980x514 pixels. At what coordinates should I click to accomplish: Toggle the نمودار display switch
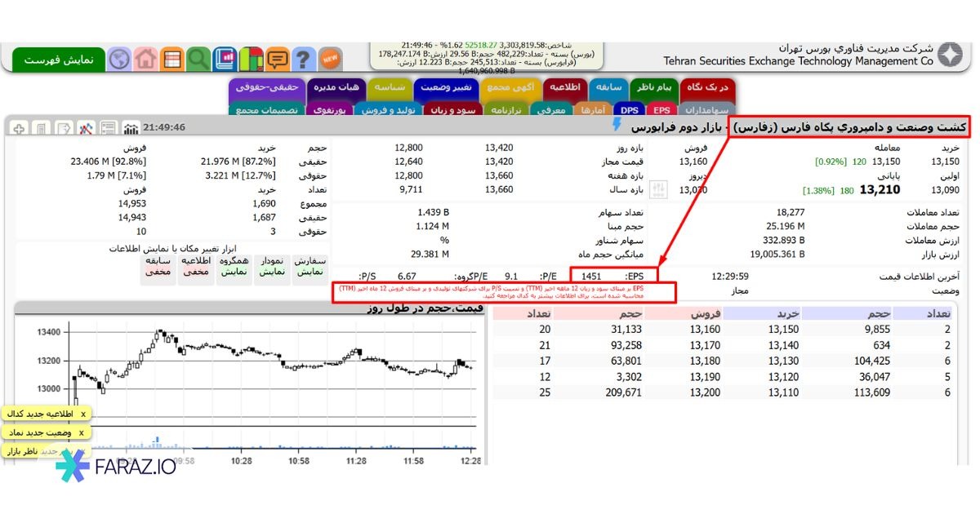[272, 267]
